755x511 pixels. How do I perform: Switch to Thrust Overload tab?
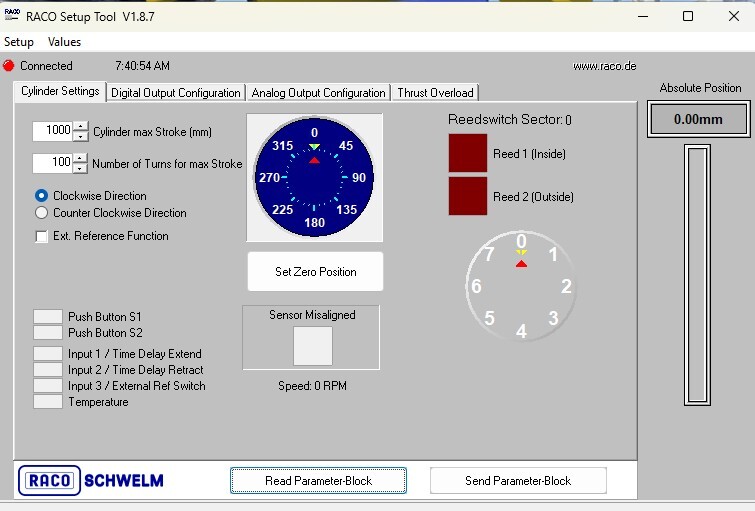[x=435, y=92]
